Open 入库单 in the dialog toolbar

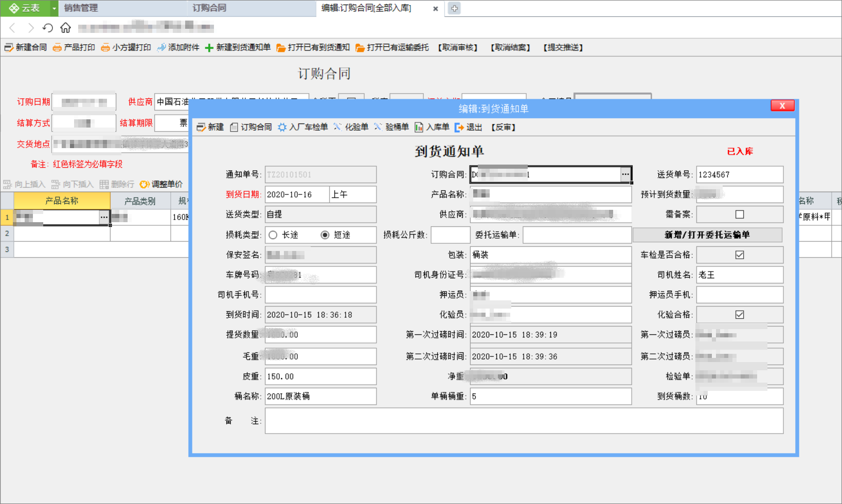coord(432,127)
